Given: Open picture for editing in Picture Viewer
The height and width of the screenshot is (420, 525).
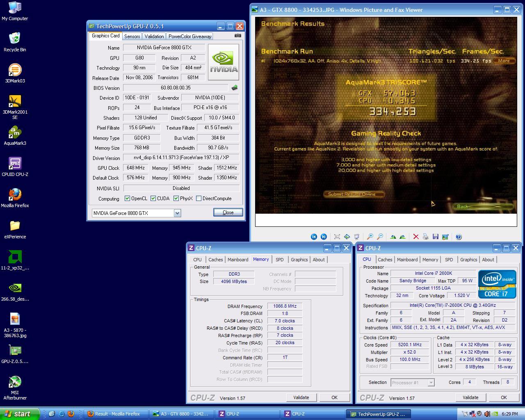Looking at the screenshot, I should (445, 237).
